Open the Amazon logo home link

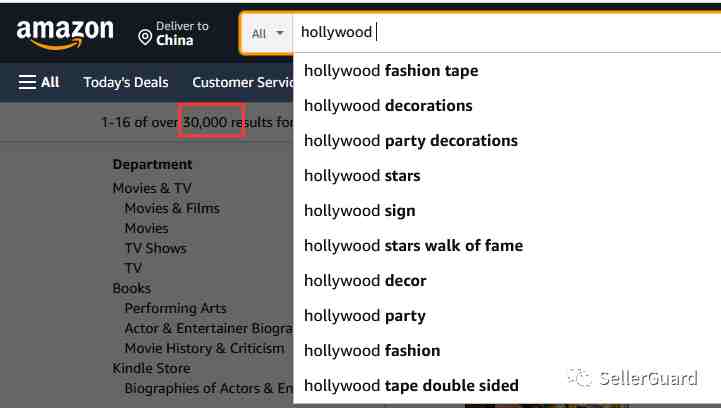(x=65, y=34)
